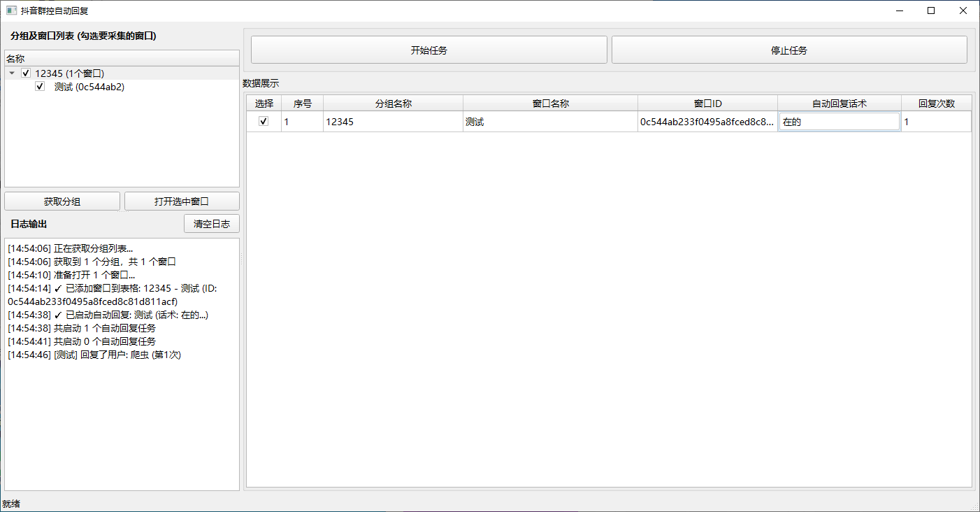Click the window ID cell 0c544ab233f...
The height and width of the screenshot is (512, 980).
click(707, 122)
